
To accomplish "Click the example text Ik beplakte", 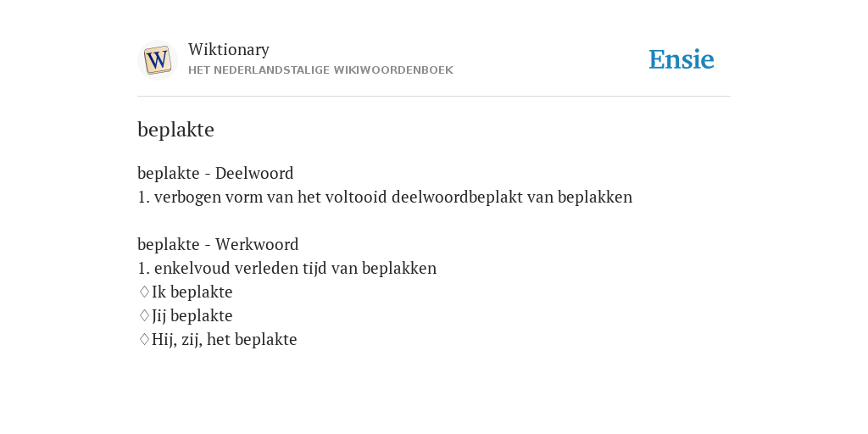I will 192,292.
